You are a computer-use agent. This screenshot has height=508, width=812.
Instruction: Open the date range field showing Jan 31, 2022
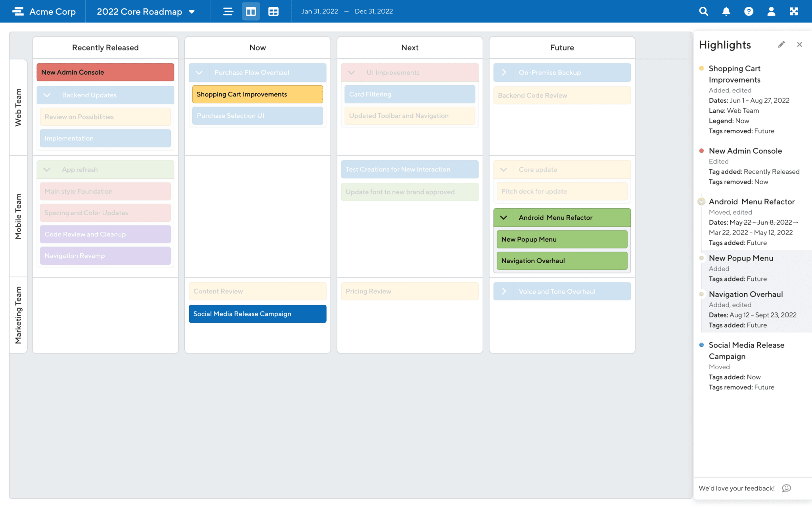click(x=320, y=11)
